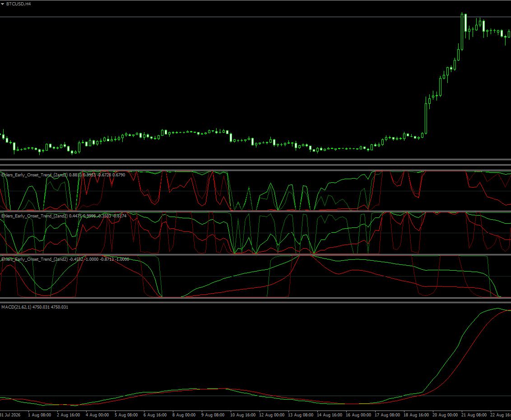Image resolution: width=511 pixels, height=420 pixels.
Task: Click the 14 Aug 16:00 time axis label
Action: (330, 415)
